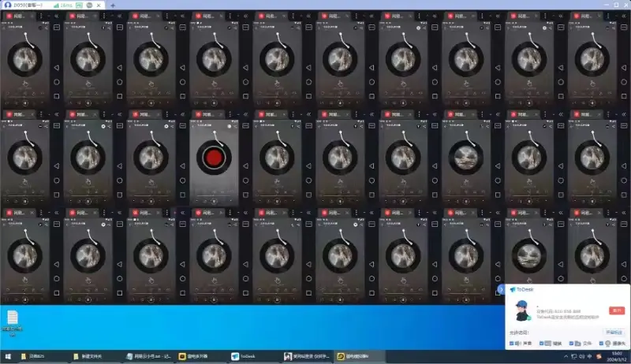Collapse sidebar with « in middle-row eighth emulator
This screenshot has height=364, width=631.
coord(498,114)
